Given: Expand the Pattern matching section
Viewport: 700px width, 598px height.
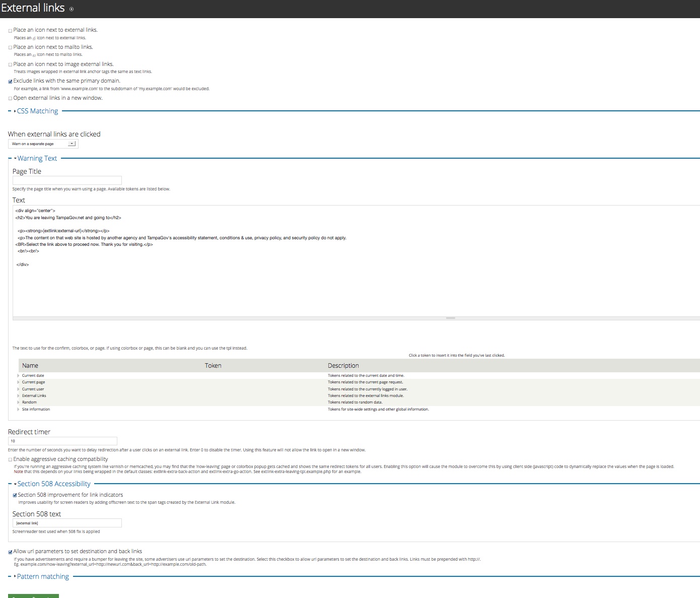Looking at the screenshot, I should point(43,577).
